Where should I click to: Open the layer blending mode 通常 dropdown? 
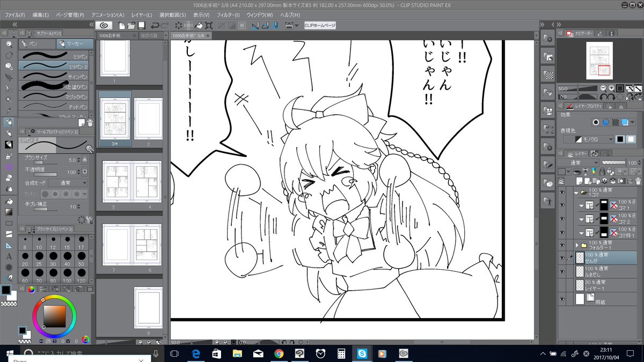577,162
